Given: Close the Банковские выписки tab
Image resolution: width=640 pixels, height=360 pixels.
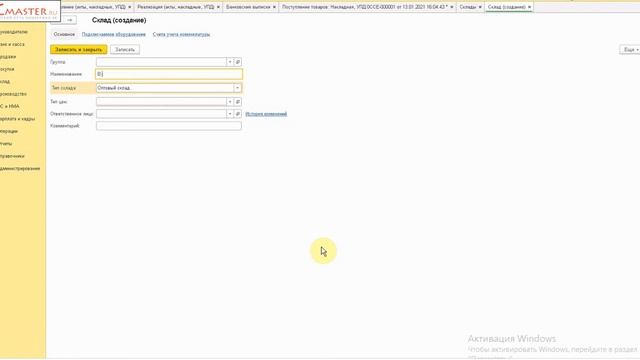Looking at the screenshot, I should (x=274, y=7).
